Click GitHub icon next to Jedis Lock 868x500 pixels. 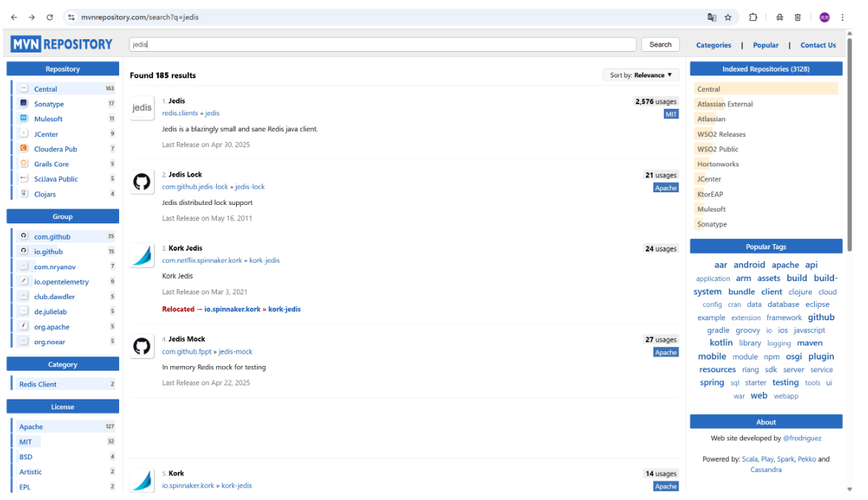(142, 181)
